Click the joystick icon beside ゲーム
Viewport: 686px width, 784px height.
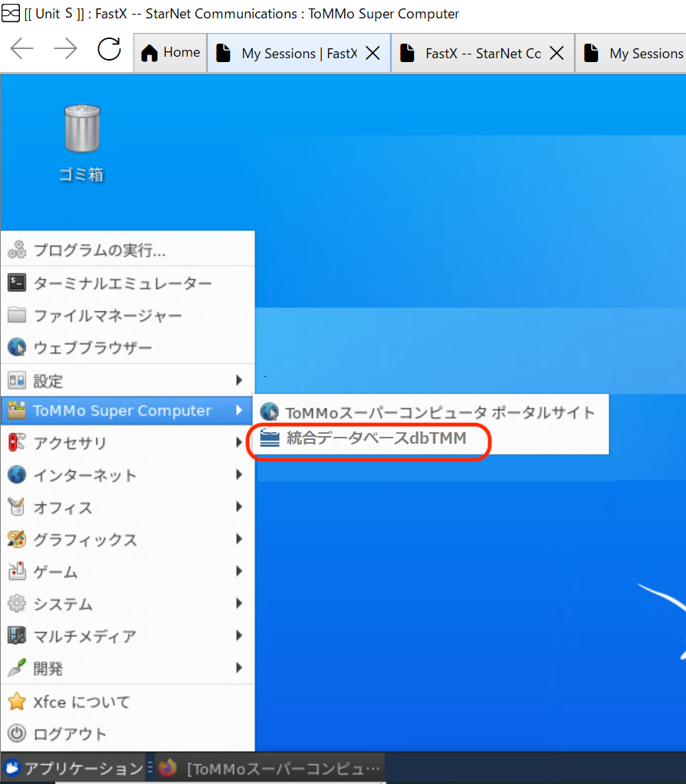tap(17, 571)
